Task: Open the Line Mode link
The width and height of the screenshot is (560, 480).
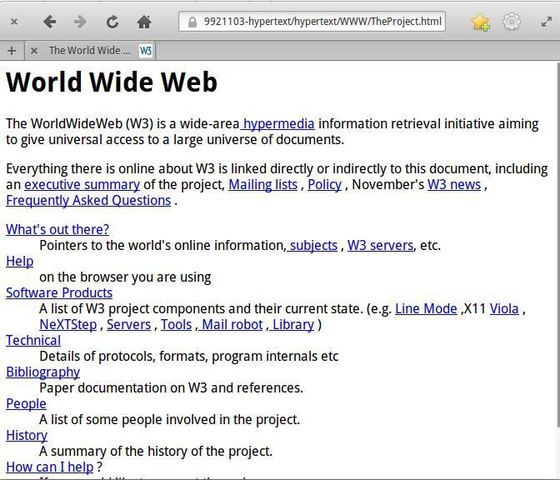Action: pos(426,309)
